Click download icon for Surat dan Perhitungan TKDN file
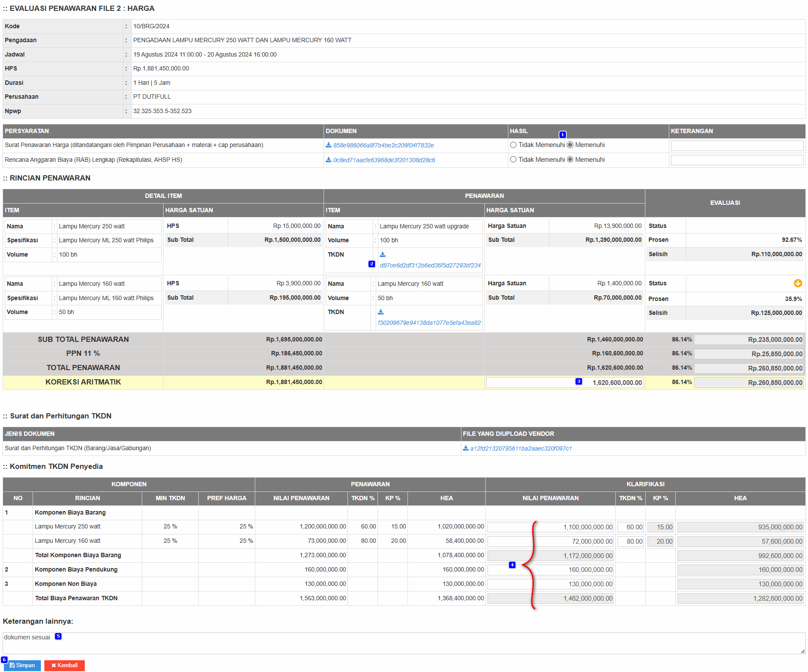This screenshot has height=672, width=808. 465,448
